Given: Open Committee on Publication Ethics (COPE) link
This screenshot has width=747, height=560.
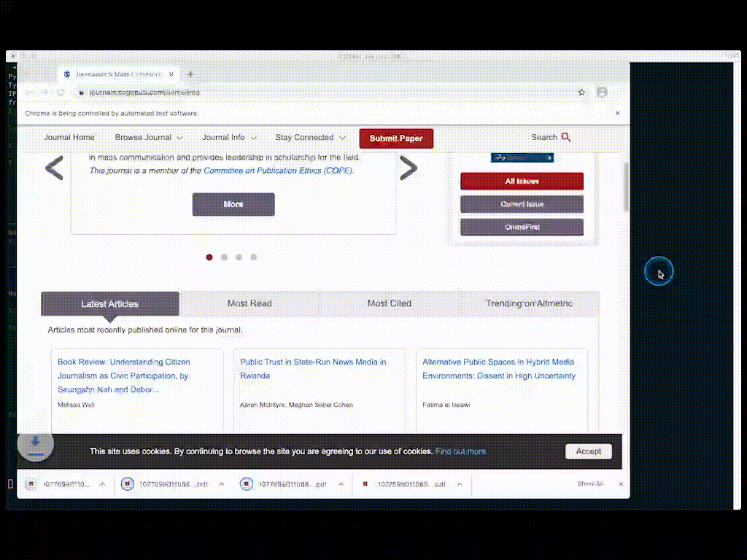Looking at the screenshot, I should tap(278, 171).
